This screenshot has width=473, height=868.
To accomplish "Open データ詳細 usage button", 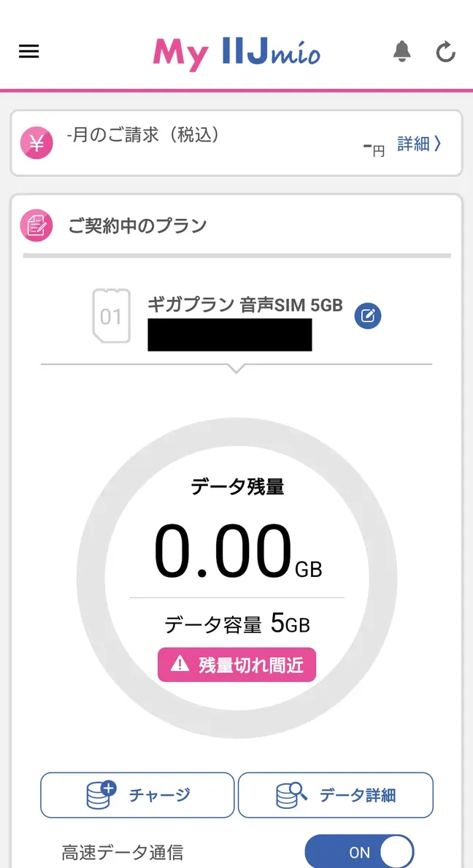I will point(336,795).
